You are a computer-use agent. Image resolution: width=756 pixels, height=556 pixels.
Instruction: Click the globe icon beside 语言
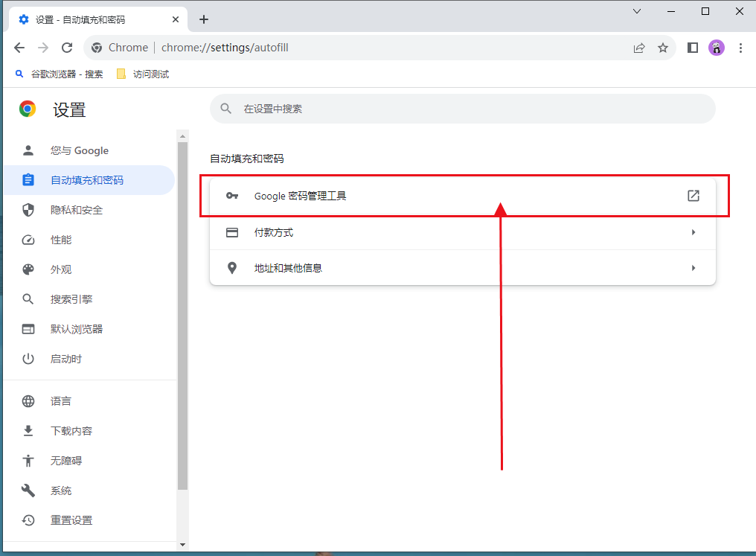tap(28, 401)
